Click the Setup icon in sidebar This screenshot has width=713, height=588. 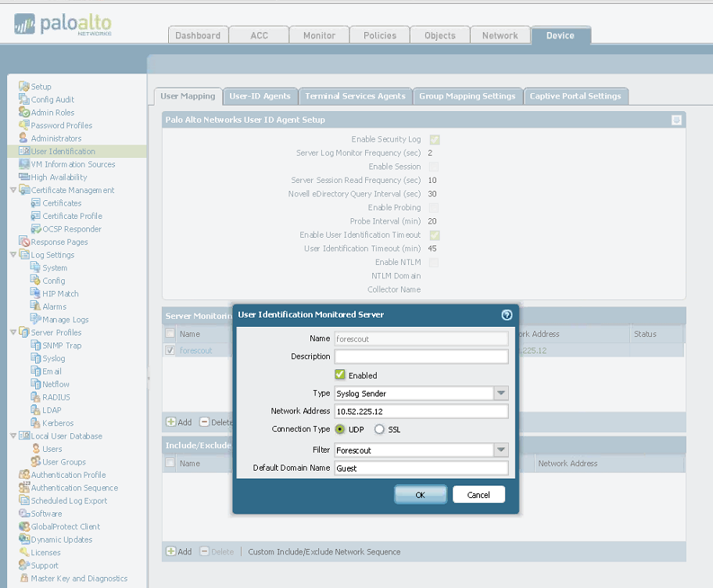24,87
